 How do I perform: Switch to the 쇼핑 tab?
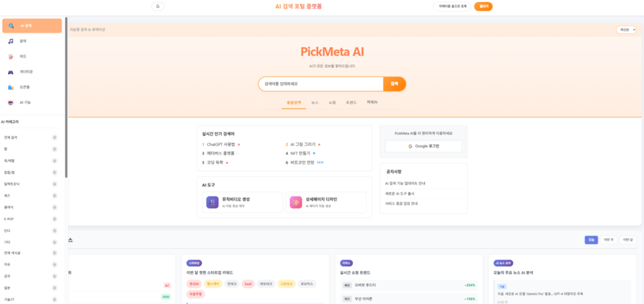click(332, 102)
